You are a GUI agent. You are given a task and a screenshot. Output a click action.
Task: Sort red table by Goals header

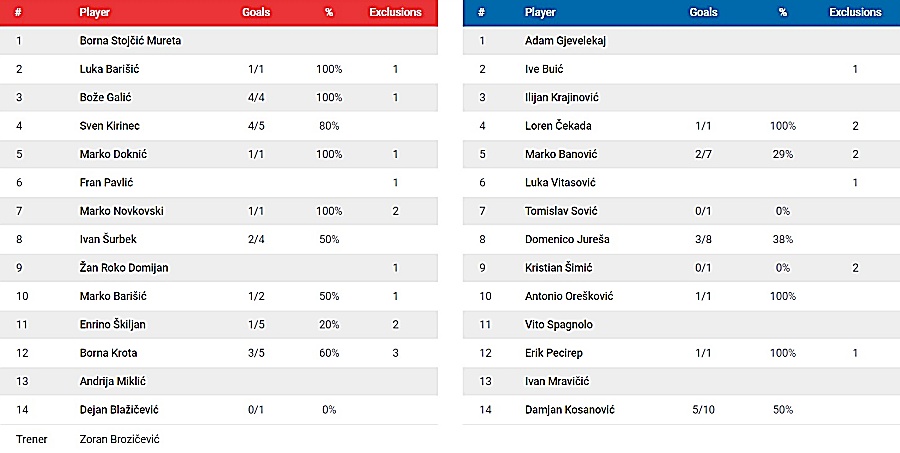(255, 13)
